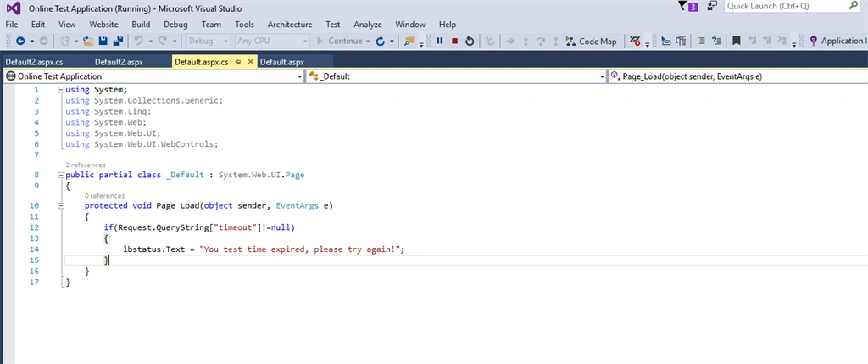Click the send feedback icon
The image size is (868, 364).
tap(712, 6)
